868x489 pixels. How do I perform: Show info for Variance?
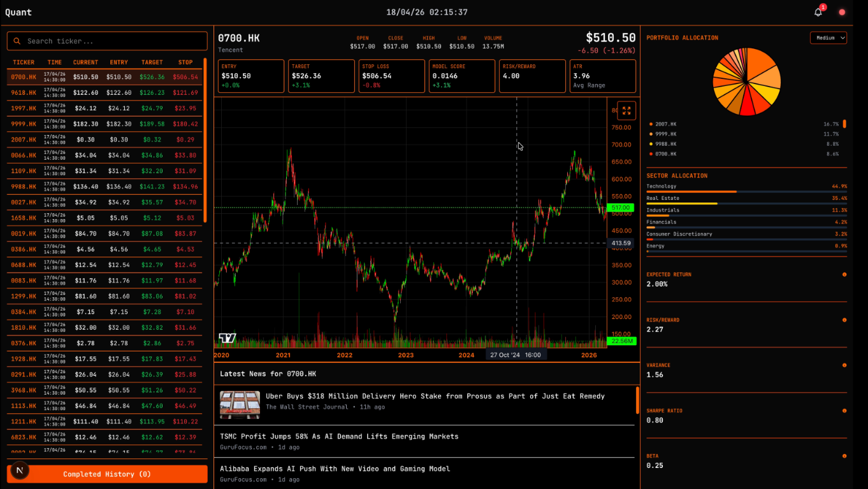coord(844,365)
